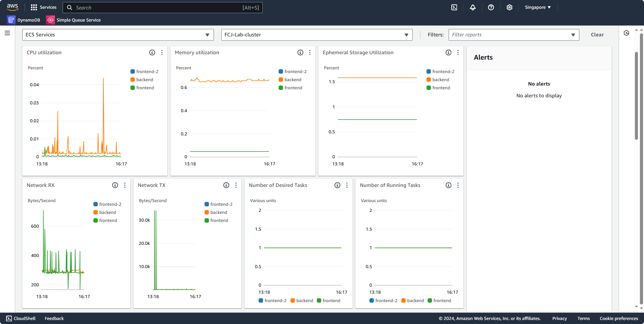Open the Privacy link
Viewport: 644px width, 324px height.
(559, 319)
